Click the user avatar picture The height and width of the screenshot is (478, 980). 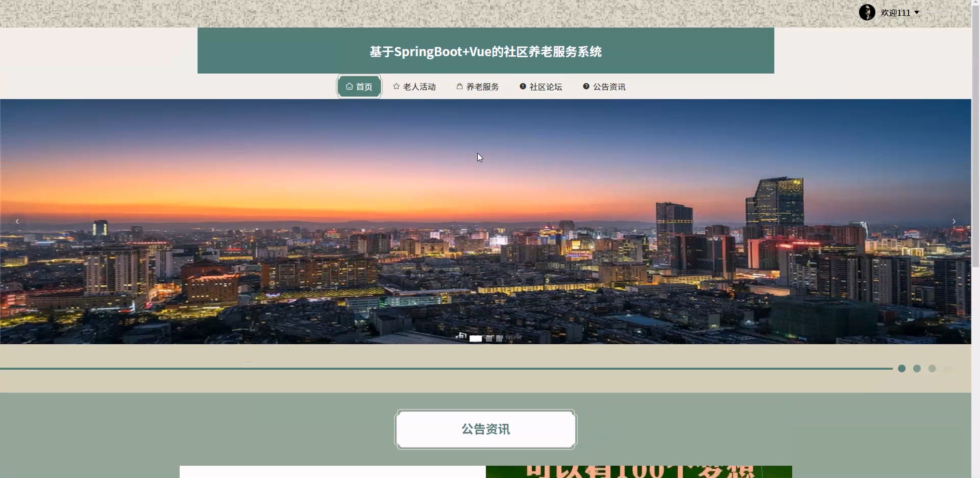coord(867,12)
